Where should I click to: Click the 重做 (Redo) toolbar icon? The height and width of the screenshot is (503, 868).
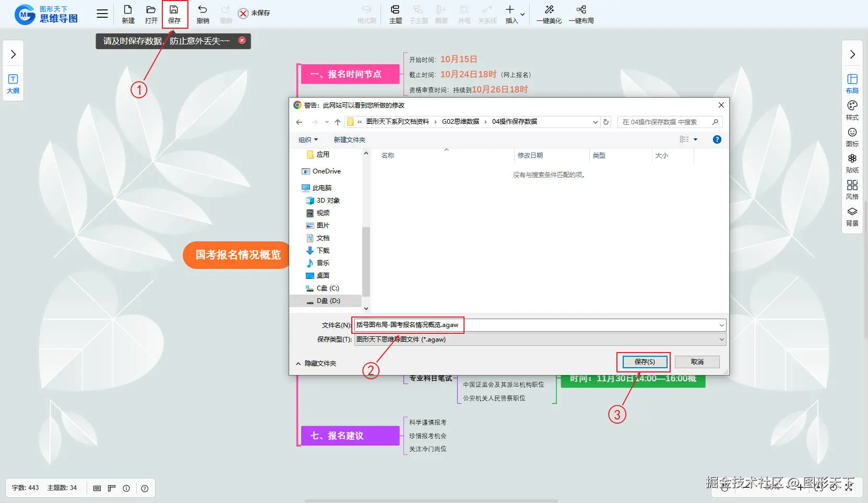coord(225,14)
